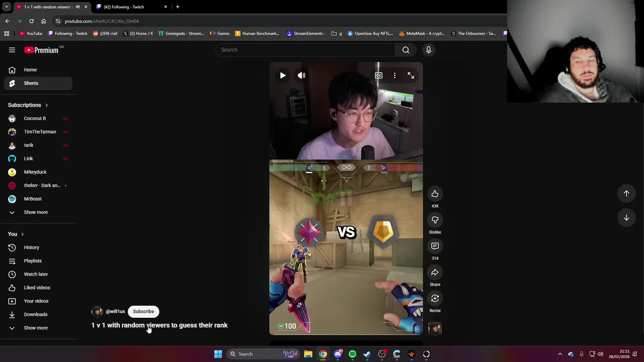Go to the next Short
Screen dimensions: 644x362
pos(626,218)
